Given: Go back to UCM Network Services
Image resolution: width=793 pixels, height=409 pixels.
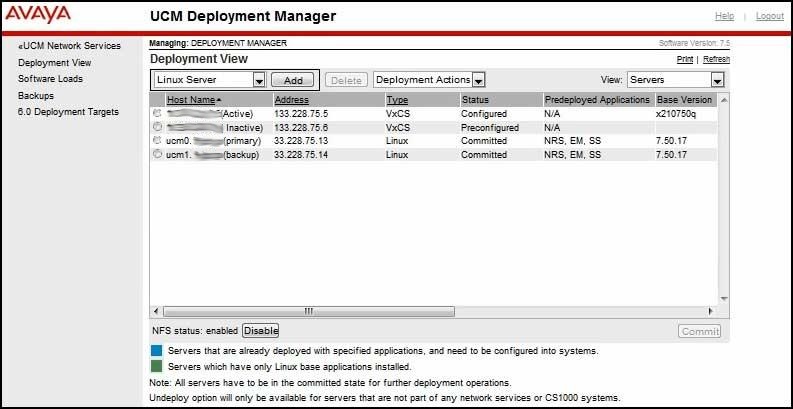Looking at the screenshot, I should click(x=70, y=46).
